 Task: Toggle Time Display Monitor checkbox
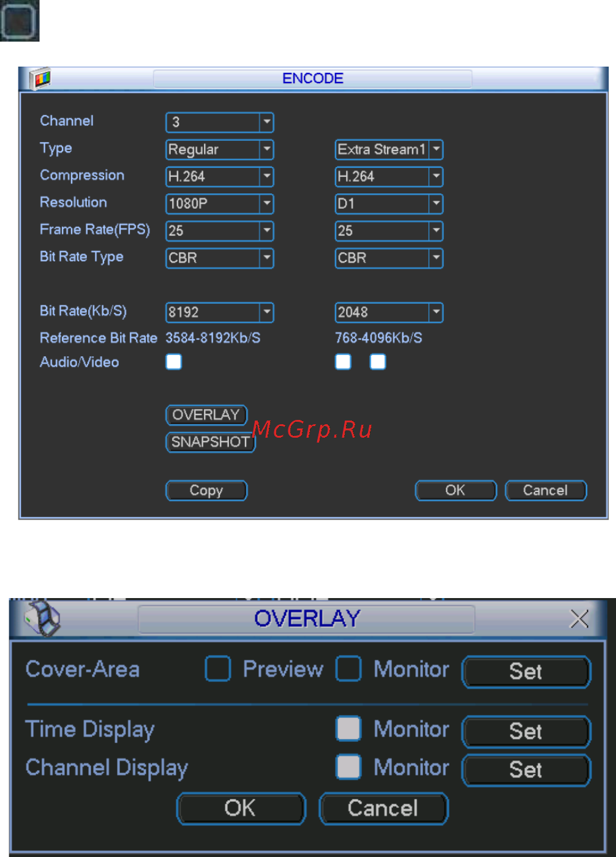(348, 729)
